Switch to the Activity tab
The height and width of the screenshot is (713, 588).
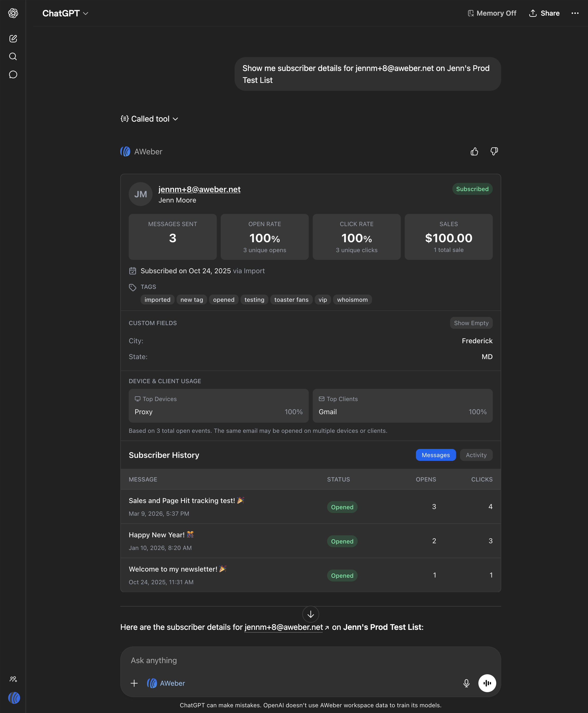pos(476,455)
